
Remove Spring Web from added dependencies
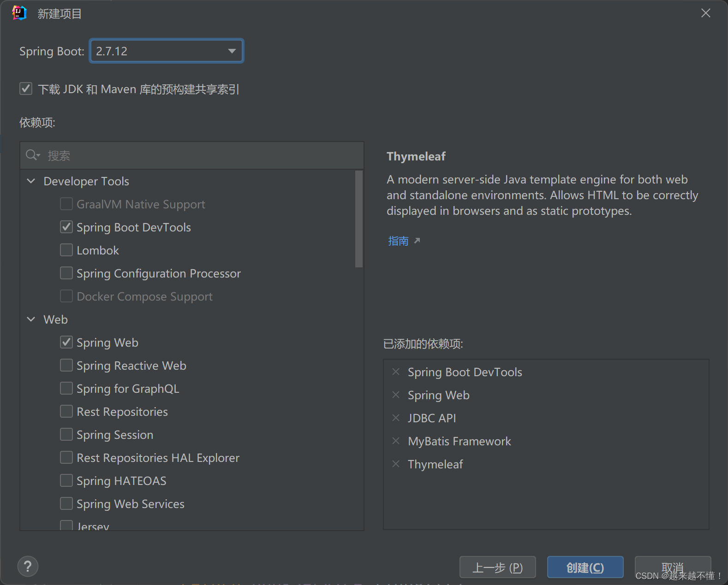[x=396, y=395]
